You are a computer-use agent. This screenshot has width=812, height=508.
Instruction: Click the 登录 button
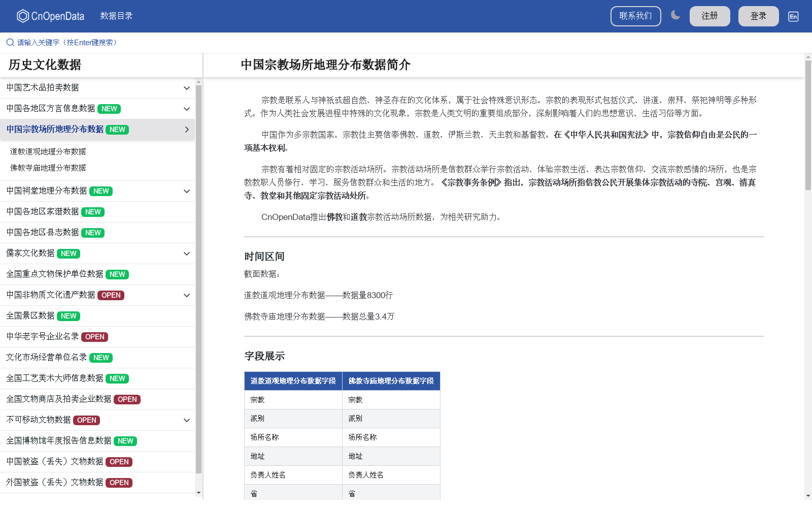click(x=758, y=16)
